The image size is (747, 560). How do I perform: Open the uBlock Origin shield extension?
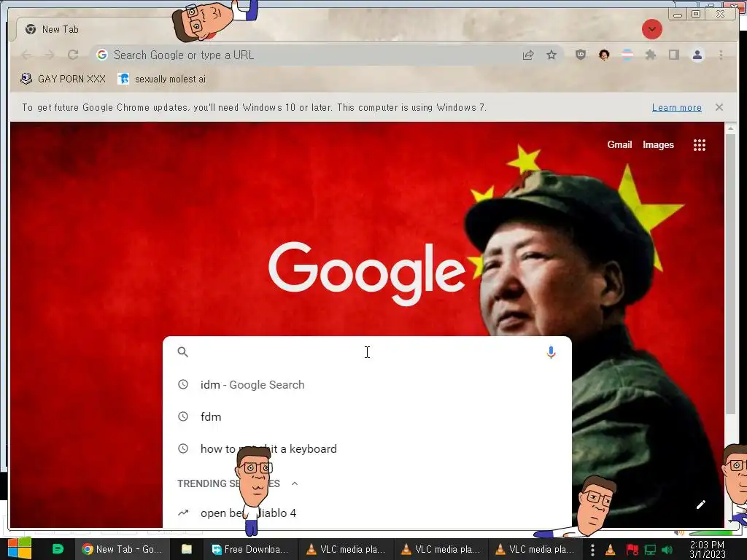point(580,55)
